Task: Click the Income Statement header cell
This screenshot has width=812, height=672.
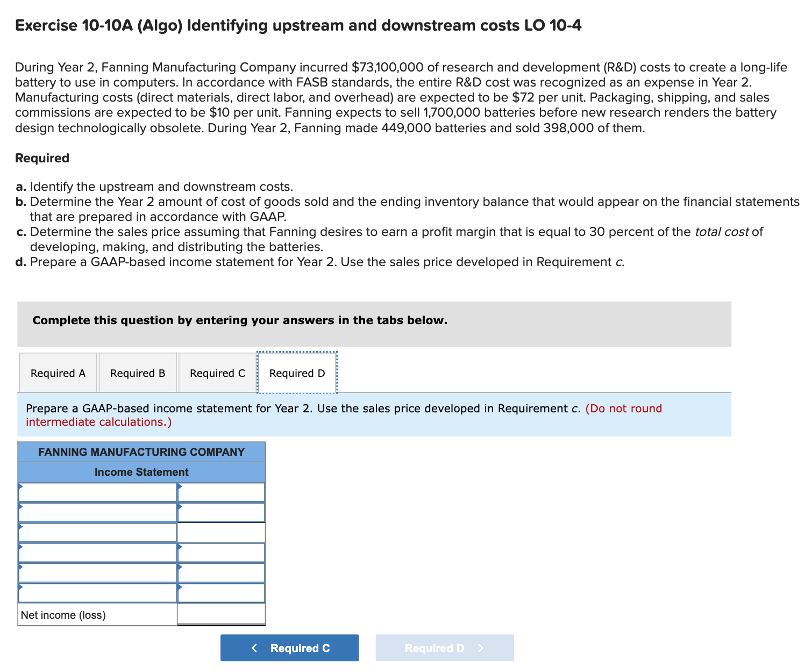Action: pyautogui.click(x=141, y=472)
